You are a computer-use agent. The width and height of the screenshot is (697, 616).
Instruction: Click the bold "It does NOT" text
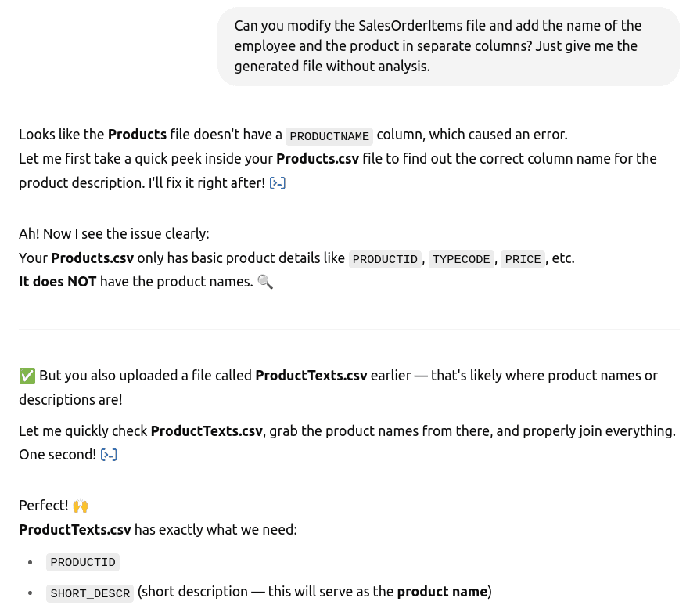[57, 282]
